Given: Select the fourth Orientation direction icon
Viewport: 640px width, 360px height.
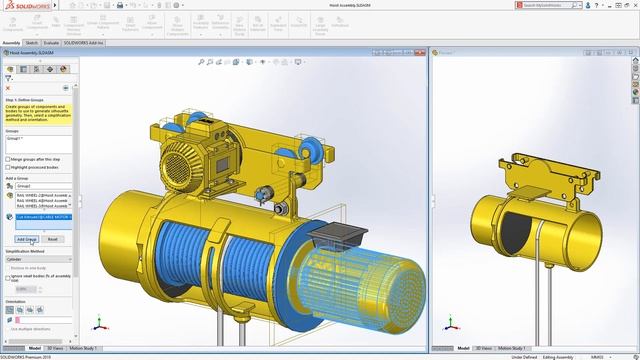Looking at the screenshot, I should click(40, 310).
